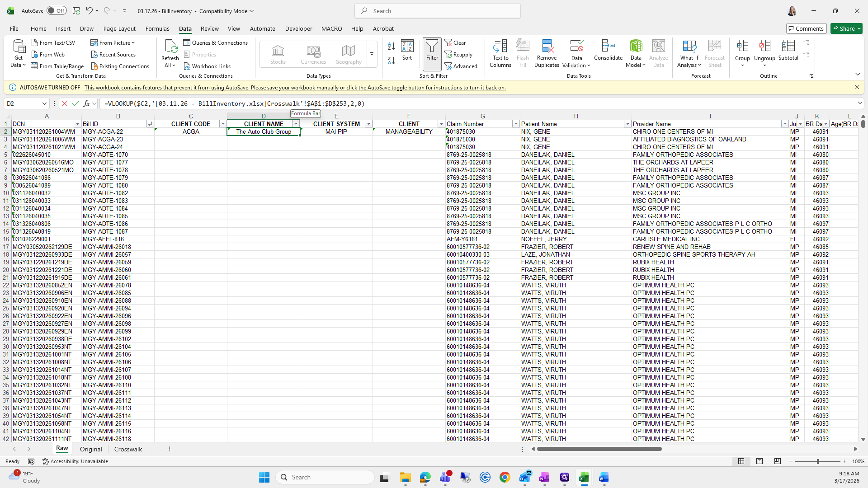The height and width of the screenshot is (488, 868).
Task: Switch to the Crosswalk sheet tab
Action: (128, 449)
